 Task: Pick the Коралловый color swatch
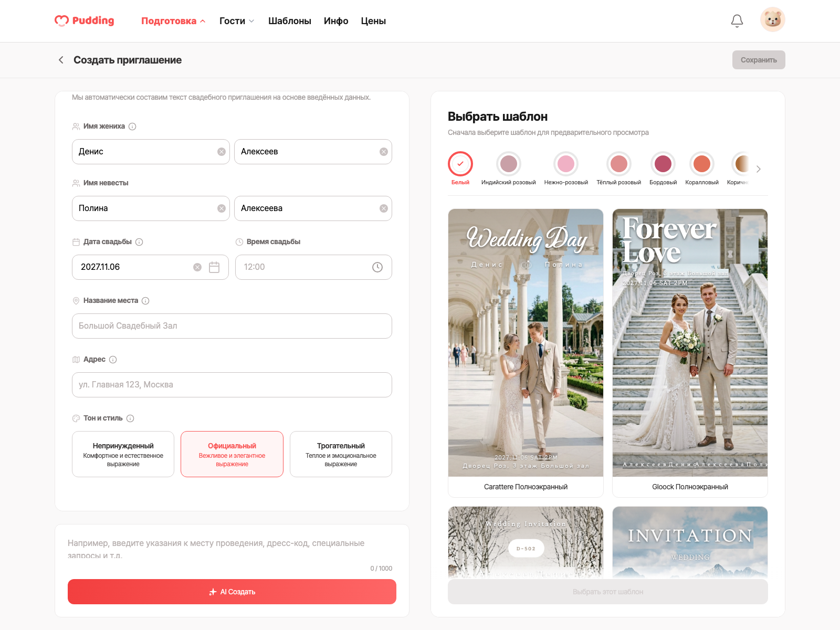pos(702,164)
